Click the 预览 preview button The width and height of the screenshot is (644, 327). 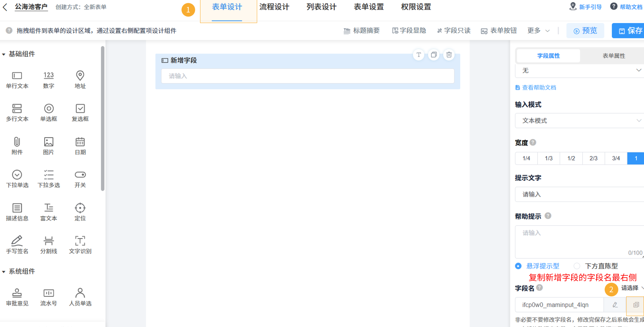(585, 31)
